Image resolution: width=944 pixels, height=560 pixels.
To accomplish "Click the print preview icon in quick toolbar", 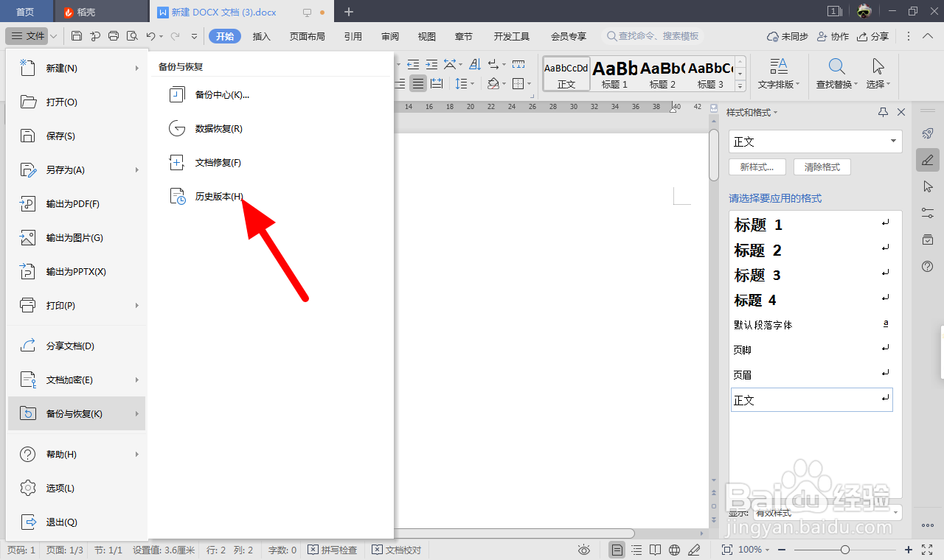I will [132, 36].
